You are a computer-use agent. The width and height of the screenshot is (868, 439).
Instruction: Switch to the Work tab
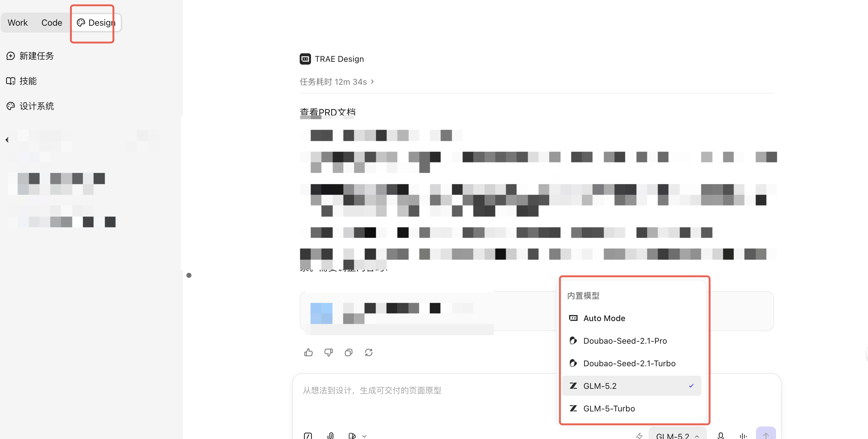pos(18,23)
